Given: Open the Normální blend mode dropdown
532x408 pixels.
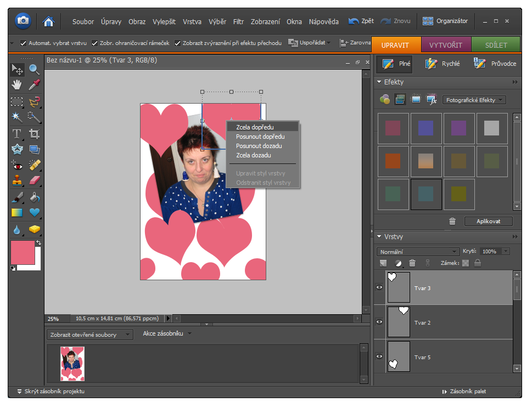Looking at the screenshot, I should click(417, 252).
